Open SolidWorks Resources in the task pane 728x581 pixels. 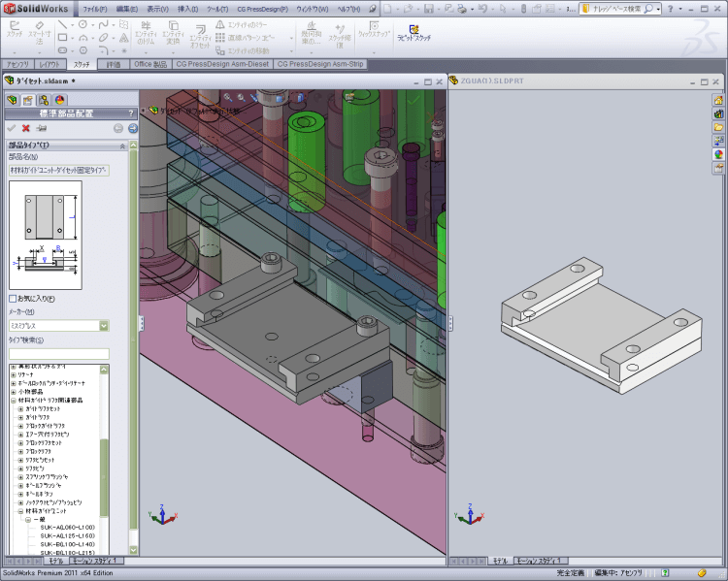[718, 100]
